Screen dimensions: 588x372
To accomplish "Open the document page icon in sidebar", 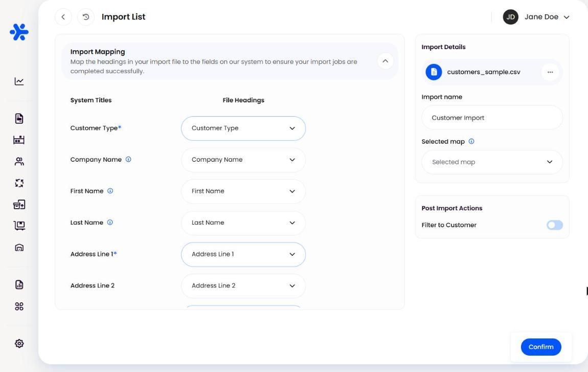I will [19, 119].
